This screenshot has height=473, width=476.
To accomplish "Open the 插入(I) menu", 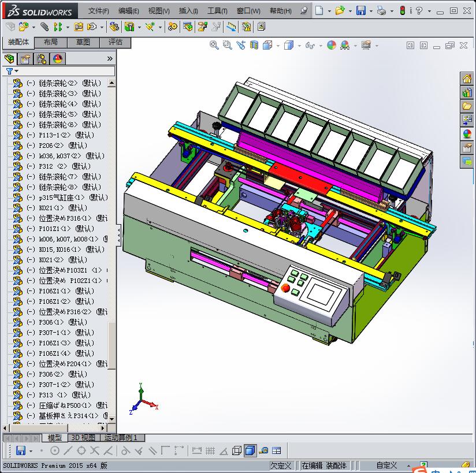I will point(188,11).
